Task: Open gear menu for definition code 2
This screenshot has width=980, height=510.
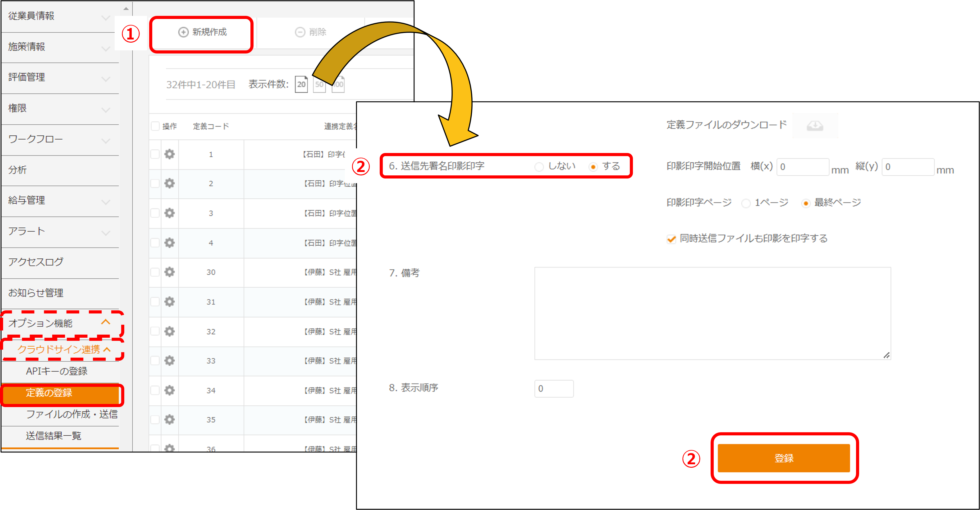Action: [169, 183]
